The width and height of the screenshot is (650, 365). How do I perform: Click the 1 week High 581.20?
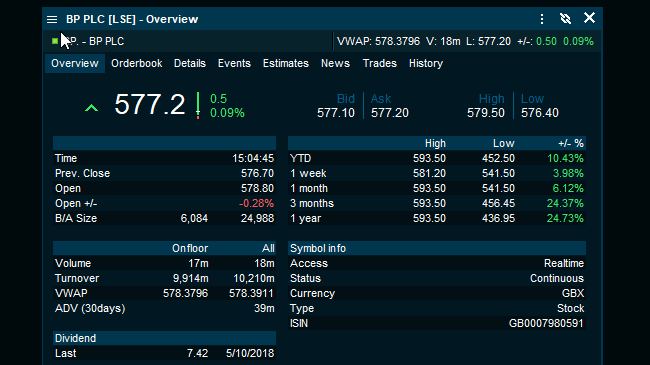[429, 173]
